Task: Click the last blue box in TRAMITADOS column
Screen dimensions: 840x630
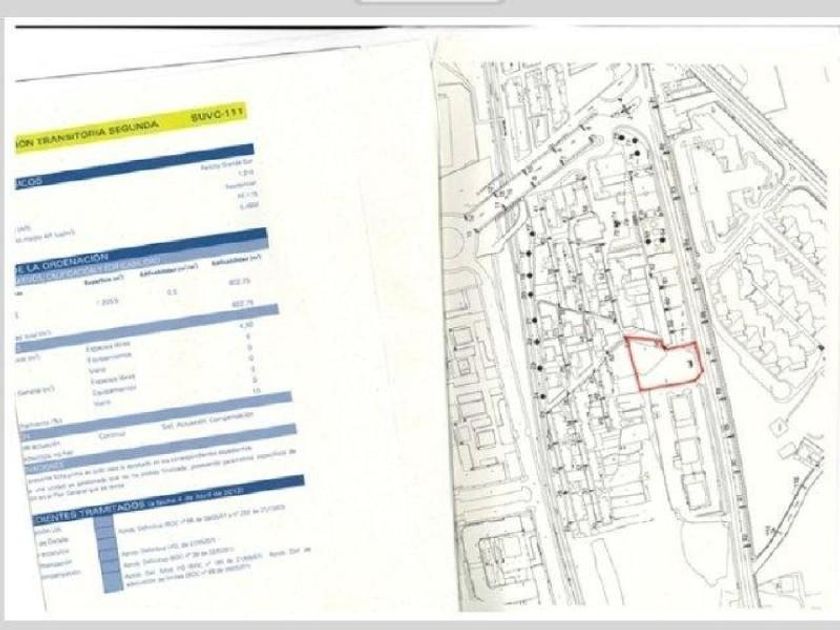Action: click(x=112, y=582)
